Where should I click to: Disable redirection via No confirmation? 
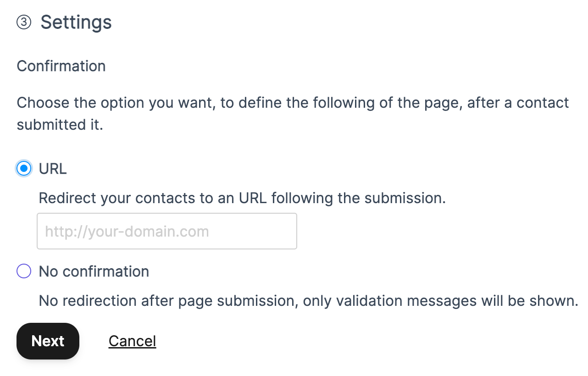[23, 271]
